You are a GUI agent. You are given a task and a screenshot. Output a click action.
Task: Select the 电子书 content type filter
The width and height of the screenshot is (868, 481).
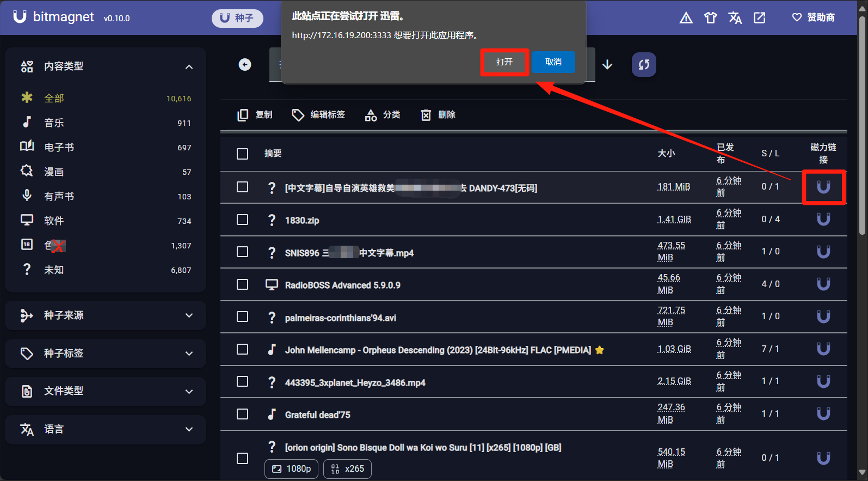pyautogui.click(x=59, y=147)
